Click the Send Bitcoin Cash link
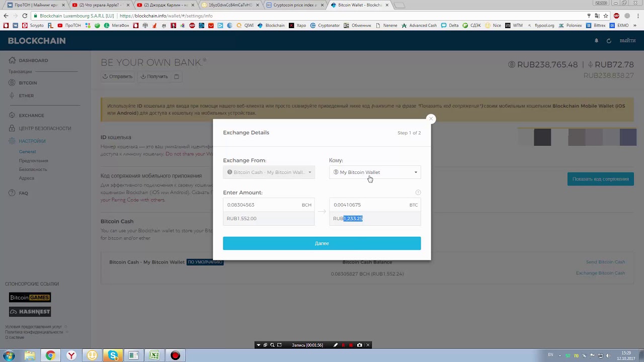Image resolution: width=644 pixels, height=362 pixels. [x=605, y=262]
